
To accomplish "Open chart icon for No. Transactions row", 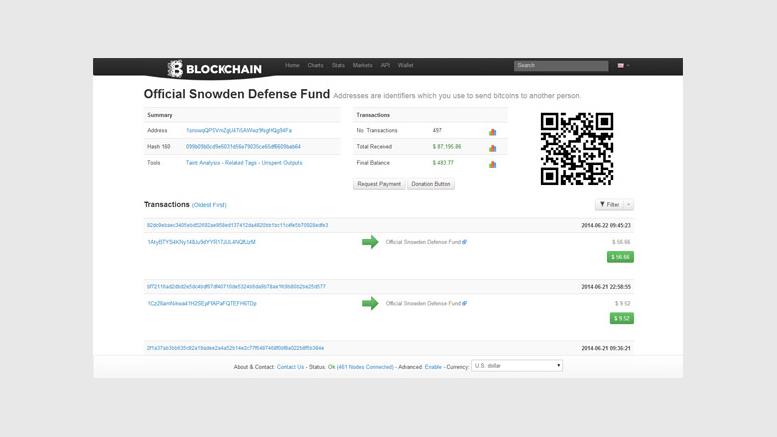I will [x=492, y=132].
